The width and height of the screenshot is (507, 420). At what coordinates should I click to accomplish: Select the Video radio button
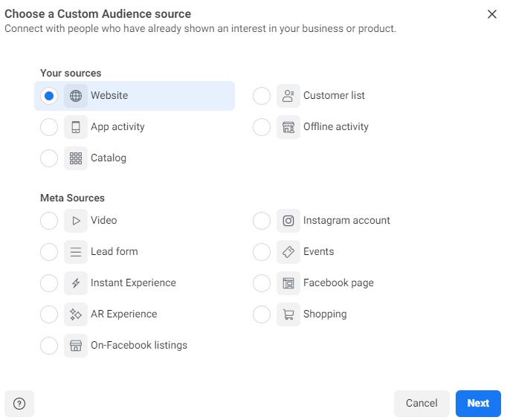pyautogui.click(x=49, y=221)
